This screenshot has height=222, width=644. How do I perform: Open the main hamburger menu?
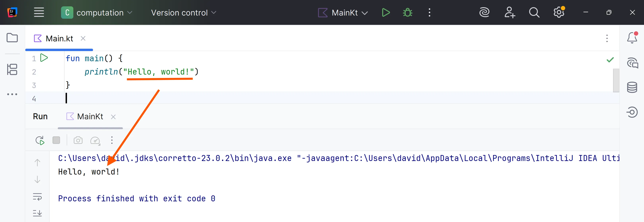click(39, 13)
